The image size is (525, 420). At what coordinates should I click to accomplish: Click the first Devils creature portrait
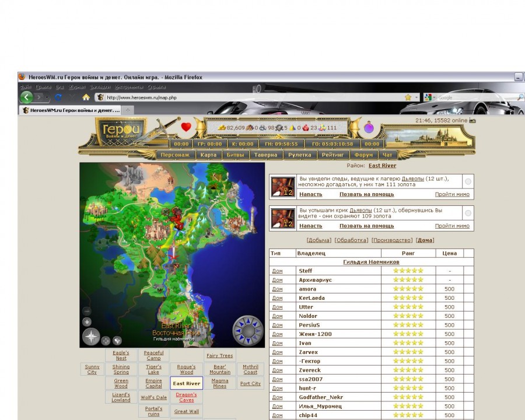pyautogui.click(x=283, y=187)
